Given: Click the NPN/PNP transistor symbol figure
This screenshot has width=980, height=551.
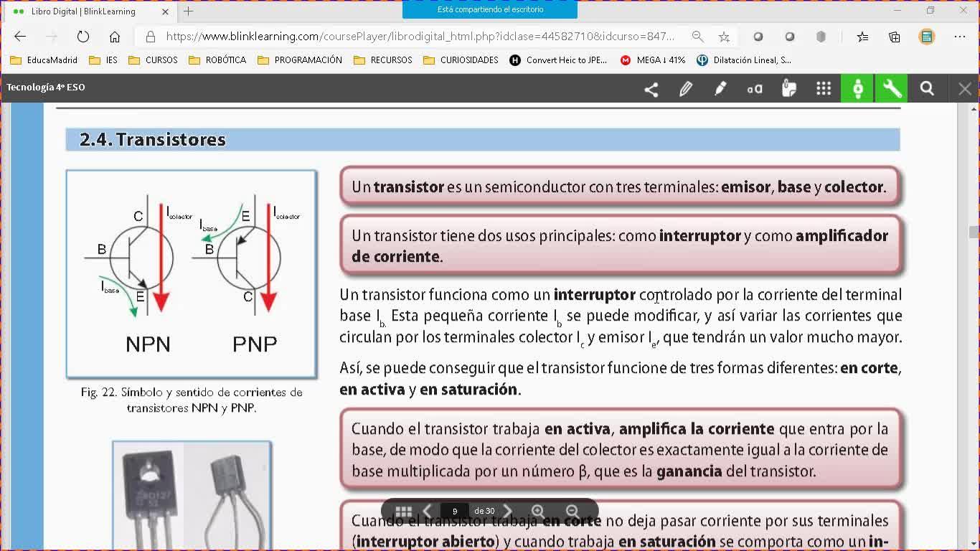Looking at the screenshot, I should [x=192, y=274].
